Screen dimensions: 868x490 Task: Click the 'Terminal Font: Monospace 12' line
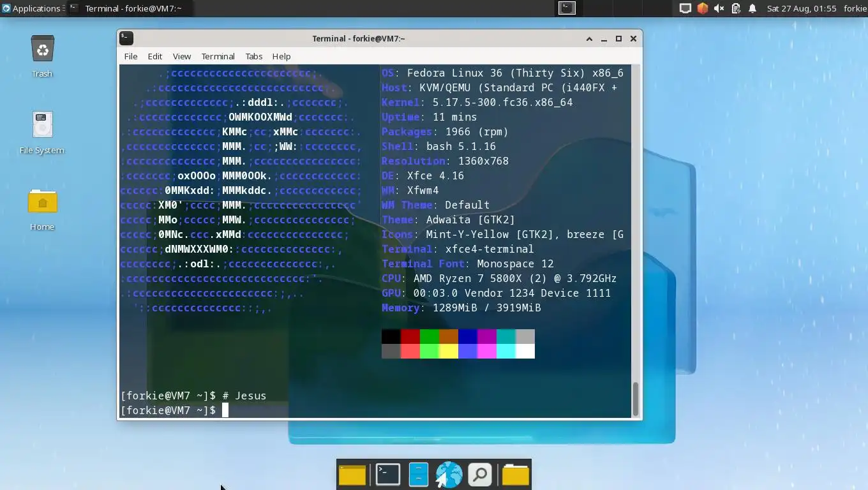tap(467, 264)
